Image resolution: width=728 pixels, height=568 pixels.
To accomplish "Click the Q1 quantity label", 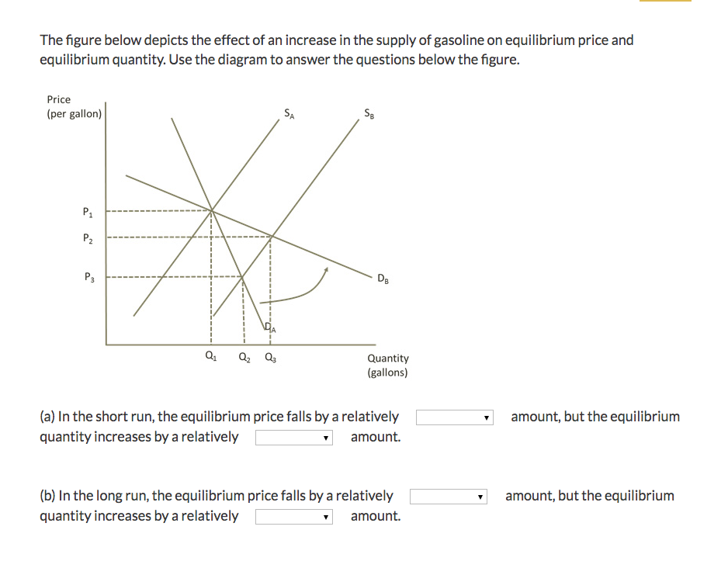I will [x=210, y=355].
